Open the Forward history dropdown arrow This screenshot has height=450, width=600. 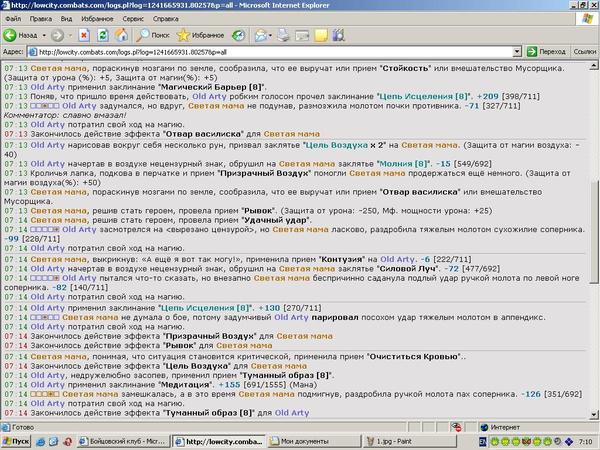point(70,35)
